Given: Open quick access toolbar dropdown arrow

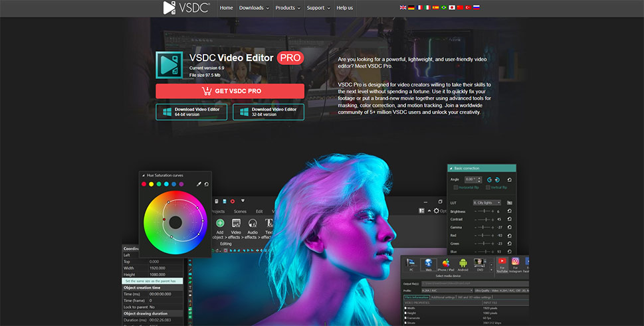Looking at the screenshot, I should coord(243,201).
